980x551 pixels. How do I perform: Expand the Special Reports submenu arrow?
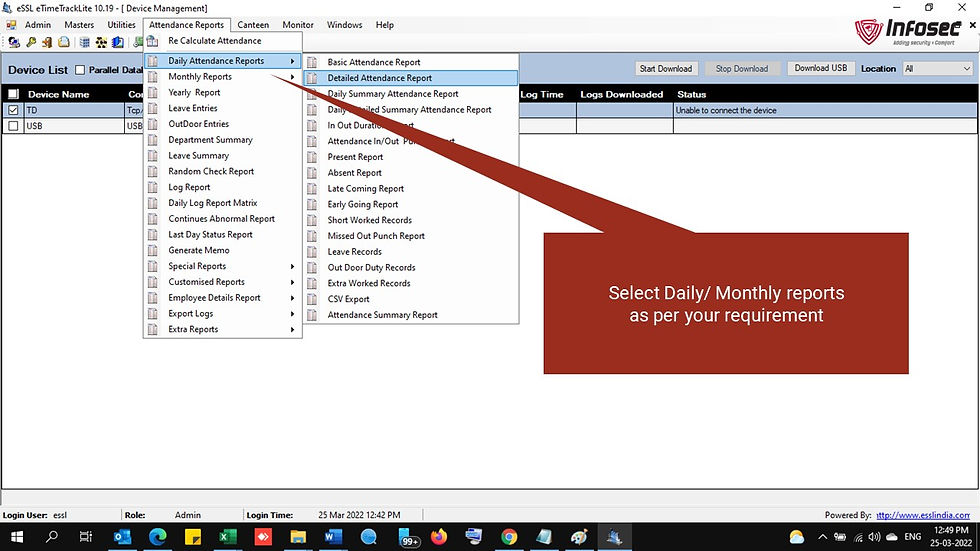pos(292,266)
